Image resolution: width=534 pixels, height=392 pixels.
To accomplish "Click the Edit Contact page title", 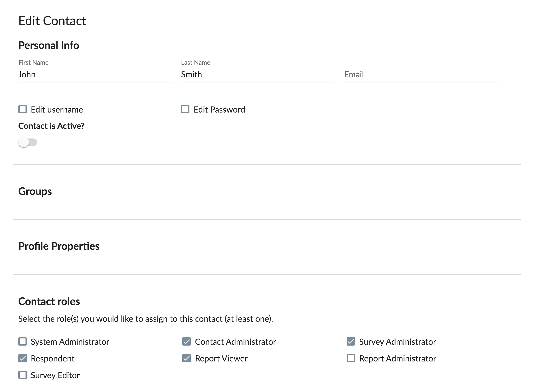I will [x=52, y=21].
